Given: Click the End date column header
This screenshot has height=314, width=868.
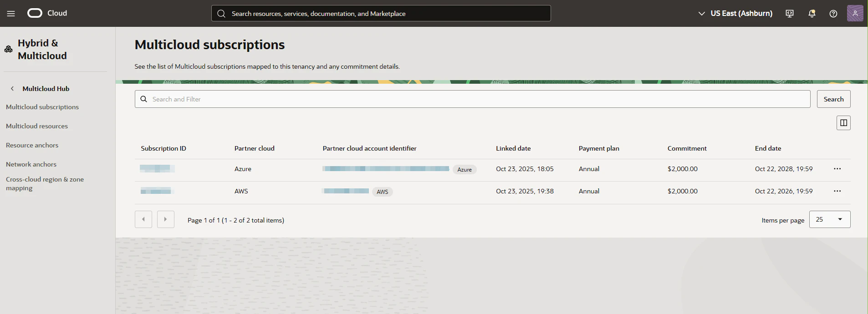Looking at the screenshot, I should coord(768,148).
